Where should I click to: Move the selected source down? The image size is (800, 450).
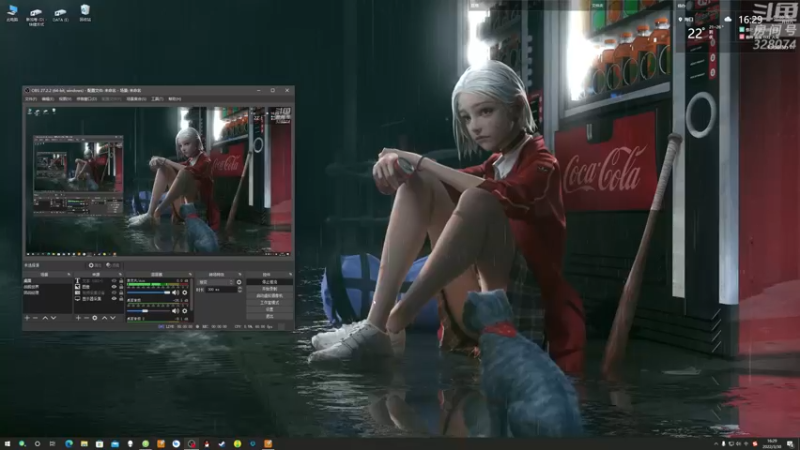tap(113, 318)
